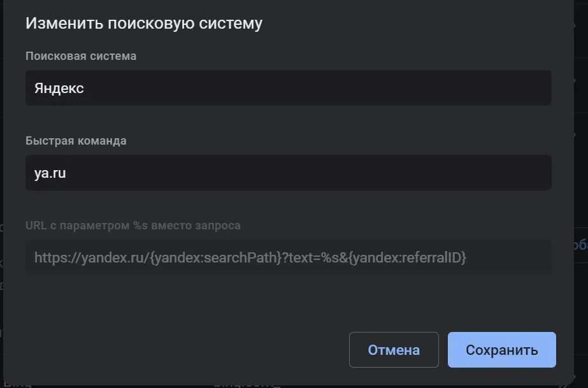Click the Сохранить button

tap(502, 349)
